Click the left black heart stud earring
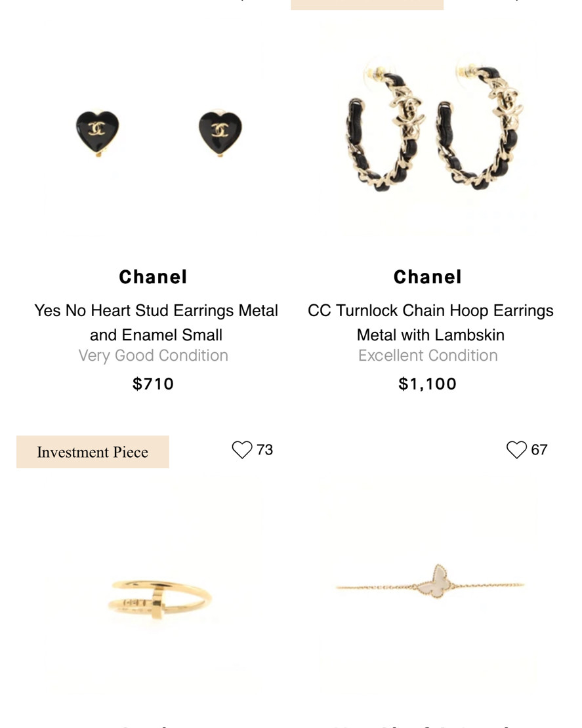Viewport: 582px width, 728px height. pos(97,132)
